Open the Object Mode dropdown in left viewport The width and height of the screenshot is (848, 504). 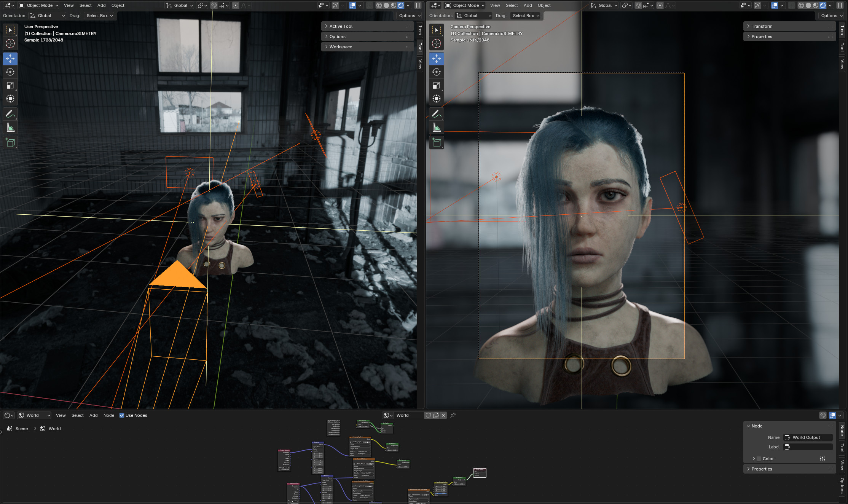pos(39,5)
